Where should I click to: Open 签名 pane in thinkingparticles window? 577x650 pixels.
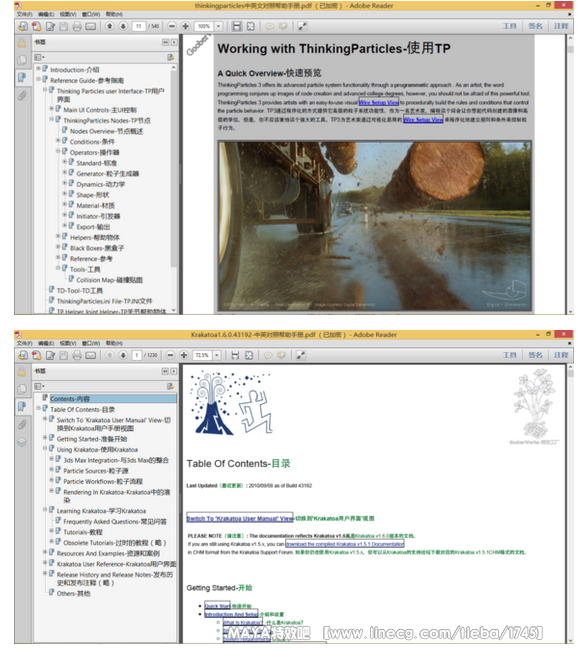click(535, 26)
